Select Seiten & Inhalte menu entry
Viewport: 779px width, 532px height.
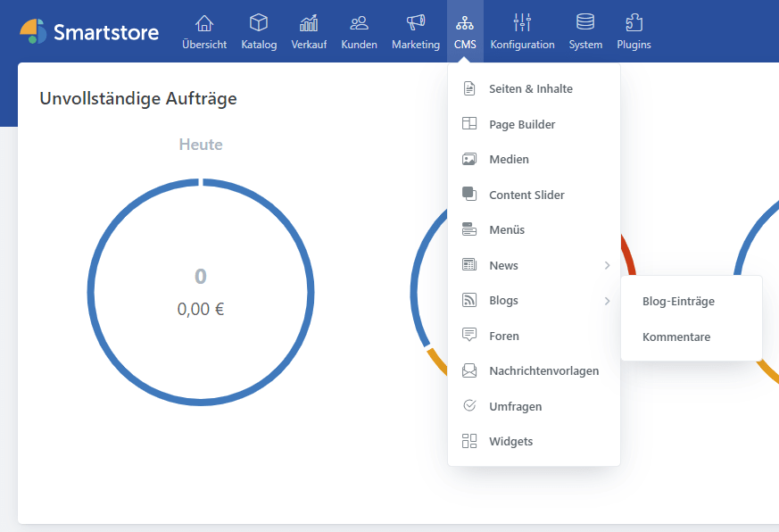coord(531,89)
